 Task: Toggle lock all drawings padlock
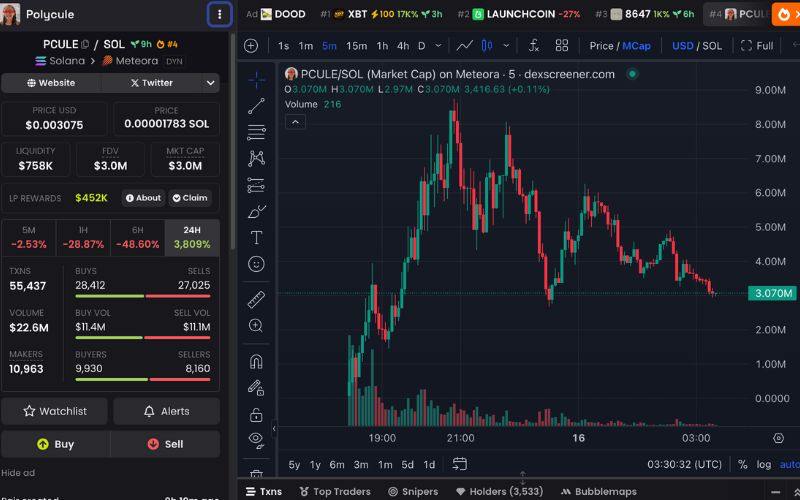[256, 415]
